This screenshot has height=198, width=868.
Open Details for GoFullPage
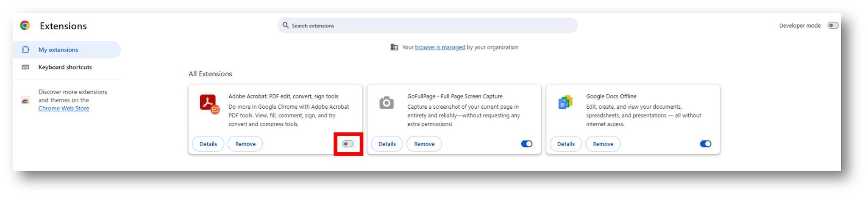(x=387, y=144)
